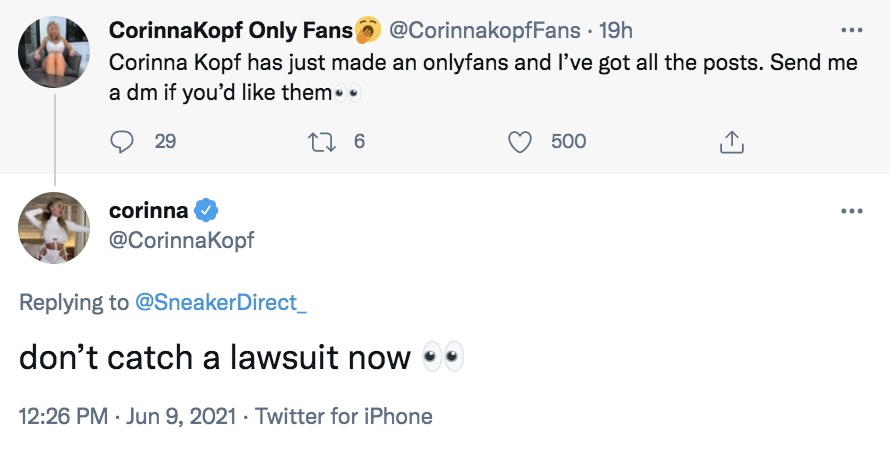Open more options on the CorinnakopfFans tweet
The height and width of the screenshot is (454, 890).
click(852, 30)
